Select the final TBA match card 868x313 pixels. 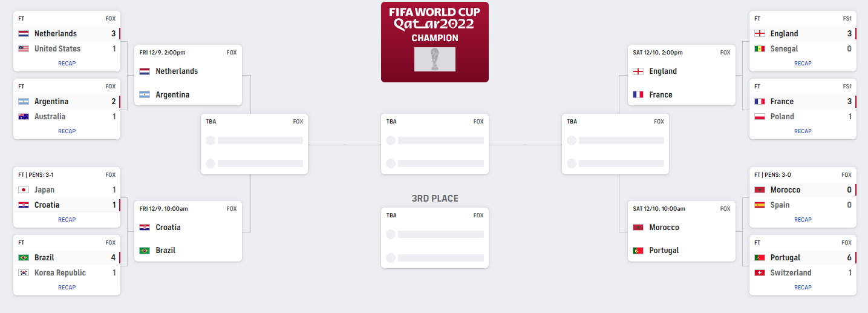point(435,144)
